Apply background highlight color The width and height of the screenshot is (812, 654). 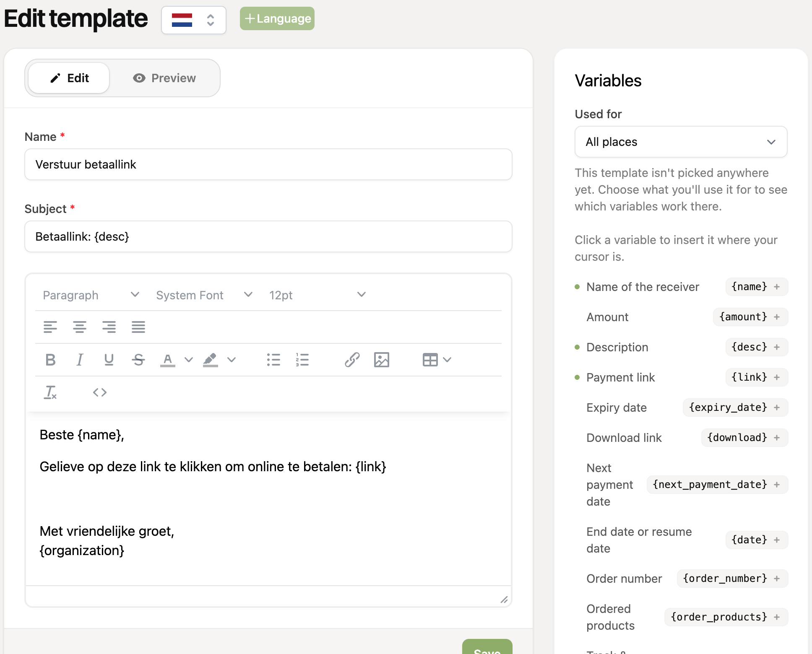tap(211, 359)
